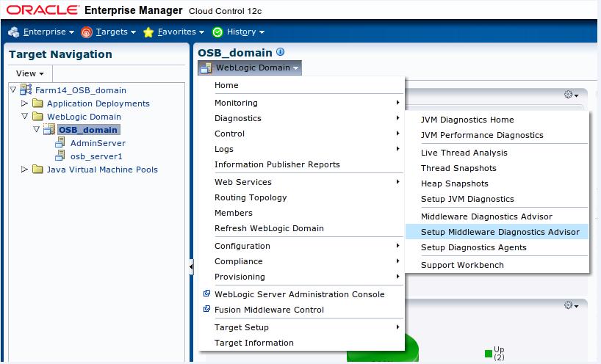Image resolution: width=601 pixels, height=364 pixels.
Task: Click the Targets bullseye icon
Action: (x=87, y=32)
